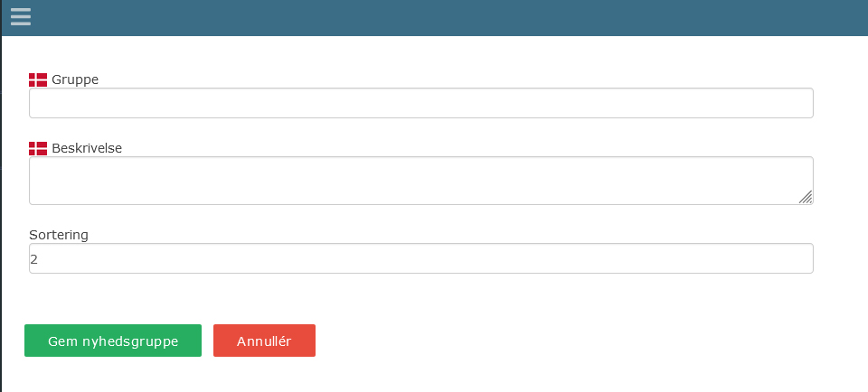Viewport: 868px width, 392px height.
Task: Click the Gruppe label text
Action: coord(75,79)
